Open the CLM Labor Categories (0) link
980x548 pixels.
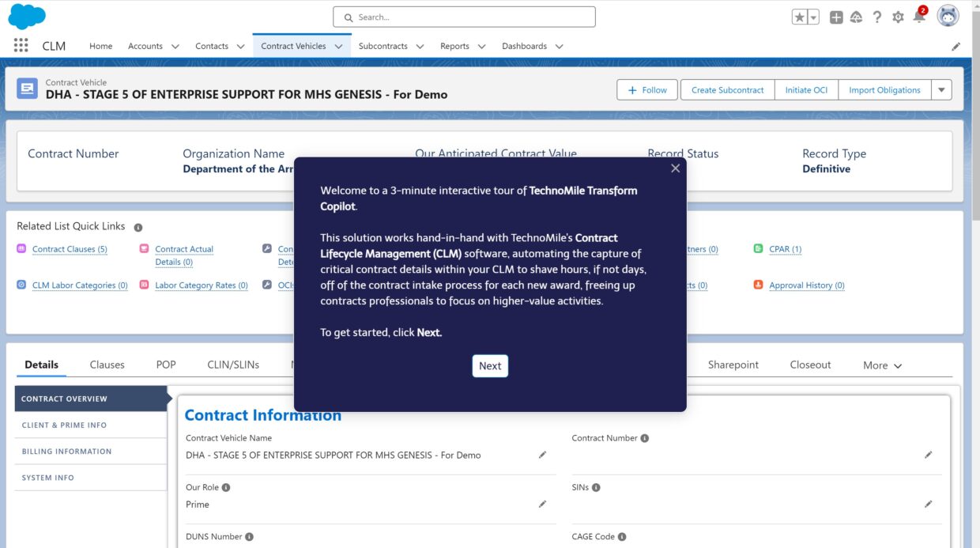pos(80,285)
